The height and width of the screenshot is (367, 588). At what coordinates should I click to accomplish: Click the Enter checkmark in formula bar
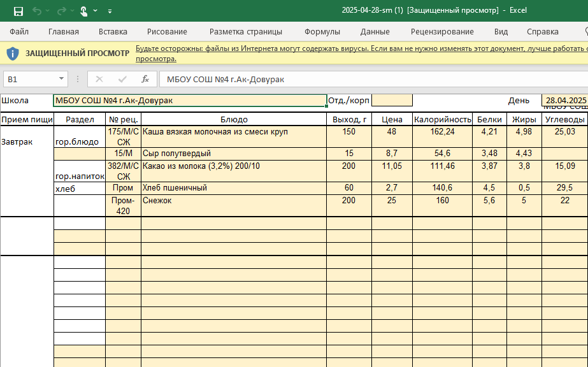122,79
